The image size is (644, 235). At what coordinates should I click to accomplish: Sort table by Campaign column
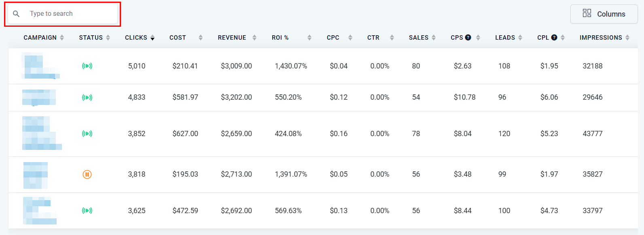point(40,38)
